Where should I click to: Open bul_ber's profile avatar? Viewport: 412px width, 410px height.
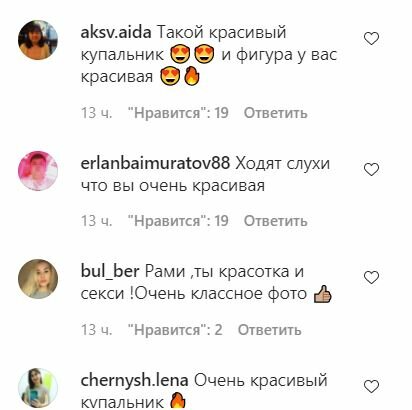point(38,279)
